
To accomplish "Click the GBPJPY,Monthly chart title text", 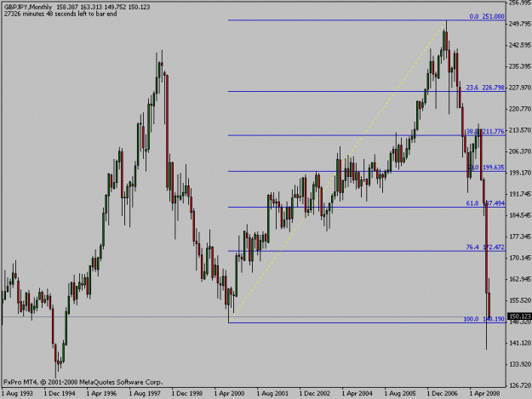I will click(x=28, y=7).
